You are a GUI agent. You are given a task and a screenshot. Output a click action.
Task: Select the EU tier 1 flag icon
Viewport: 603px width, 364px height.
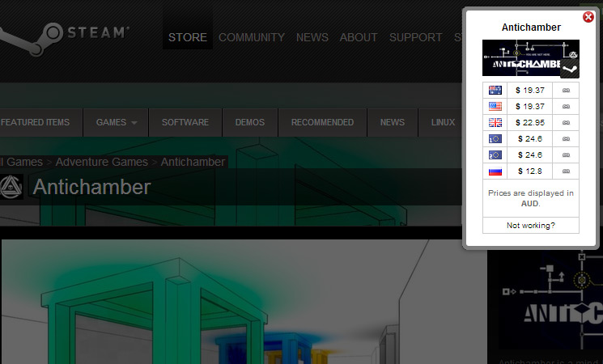[495, 139]
